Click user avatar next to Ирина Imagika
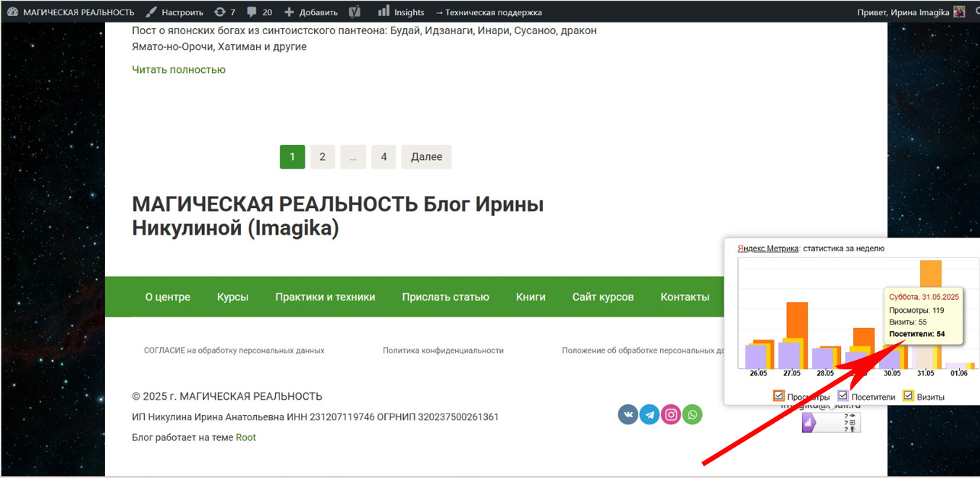This screenshot has width=980, height=478. pyautogui.click(x=959, y=12)
